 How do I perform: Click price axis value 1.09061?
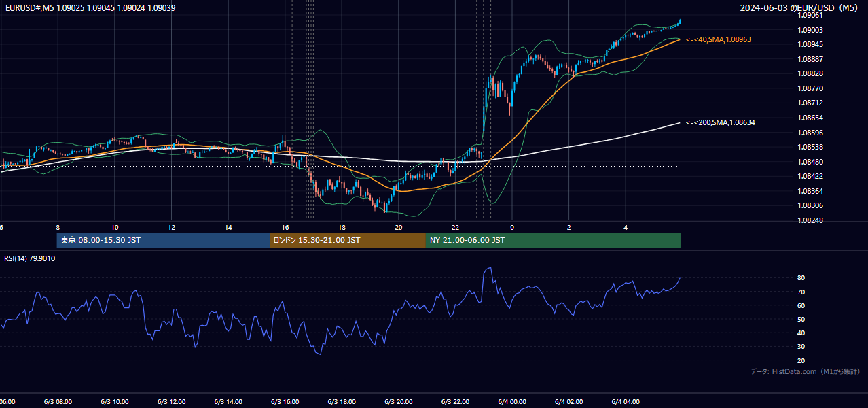click(809, 15)
